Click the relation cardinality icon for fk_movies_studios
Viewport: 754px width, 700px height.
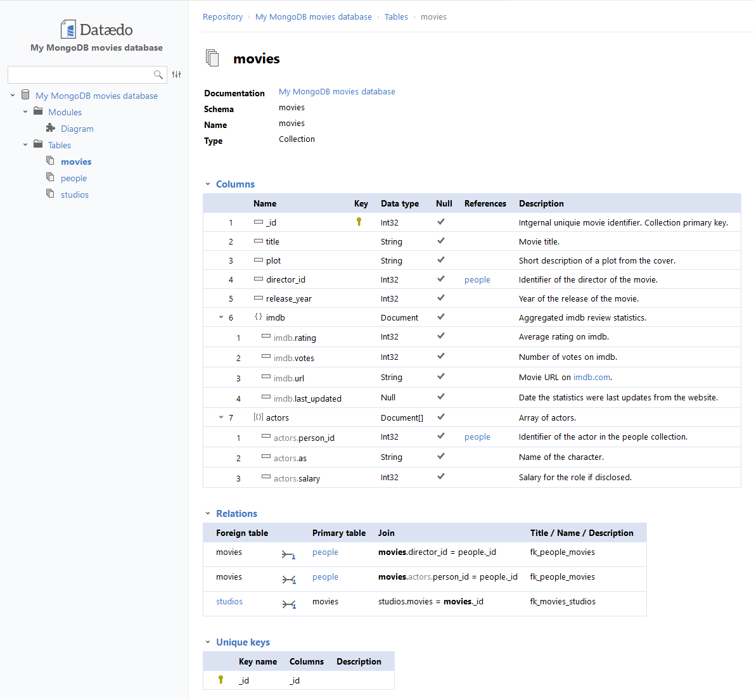(x=289, y=603)
